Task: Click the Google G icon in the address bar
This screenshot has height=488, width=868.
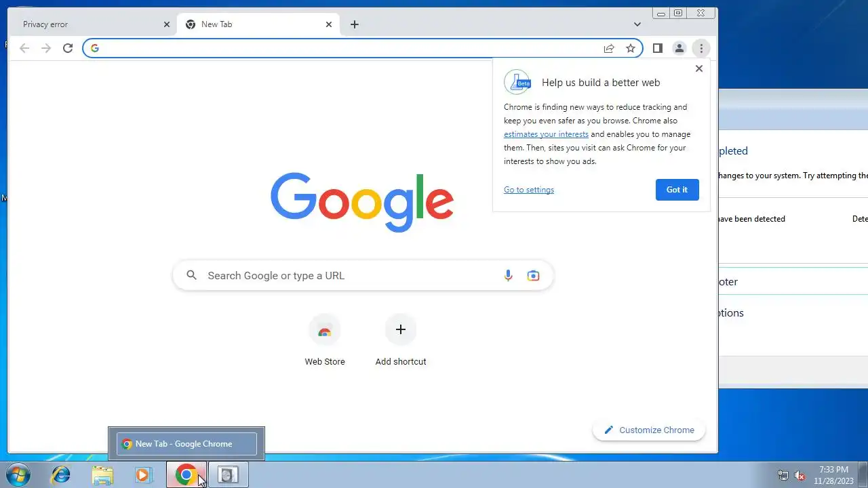Action: [95, 48]
